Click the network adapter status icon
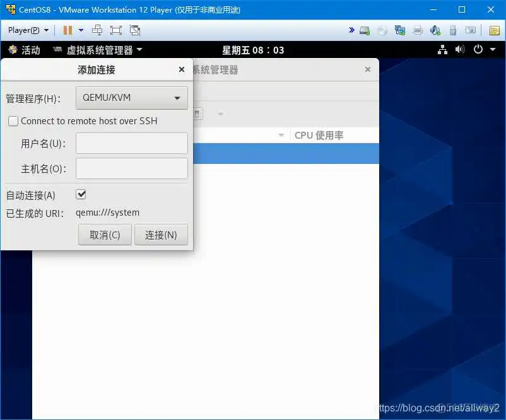The width and height of the screenshot is (506, 420). click(399, 30)
